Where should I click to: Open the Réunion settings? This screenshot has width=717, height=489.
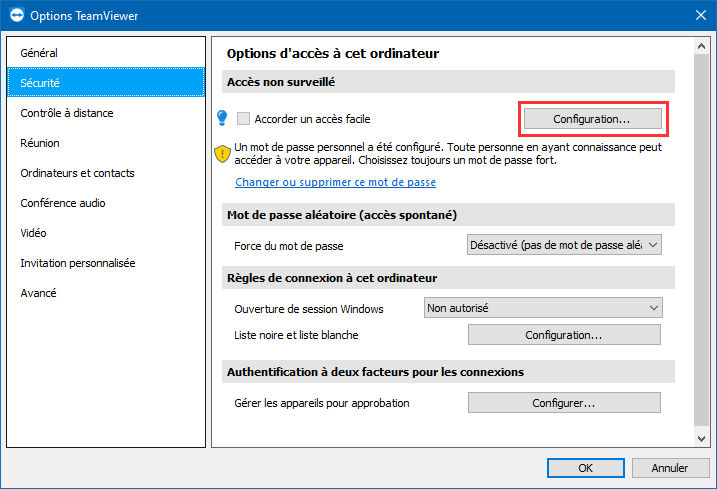coord(106,143)
